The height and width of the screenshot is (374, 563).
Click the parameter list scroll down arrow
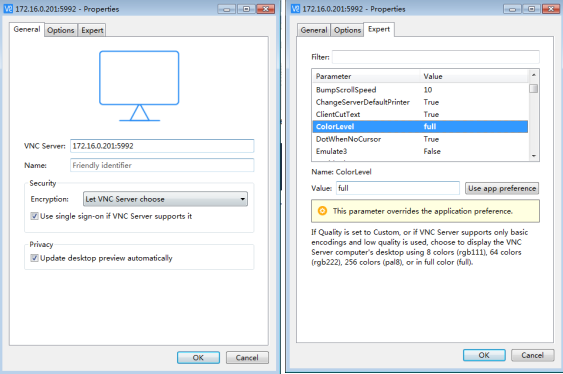(534, 156)
